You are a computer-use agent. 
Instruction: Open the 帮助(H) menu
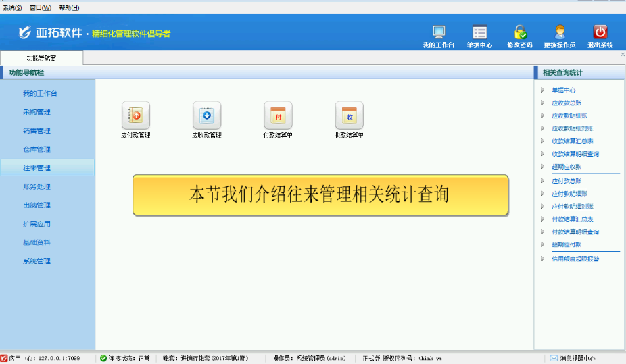coord(69,7)
